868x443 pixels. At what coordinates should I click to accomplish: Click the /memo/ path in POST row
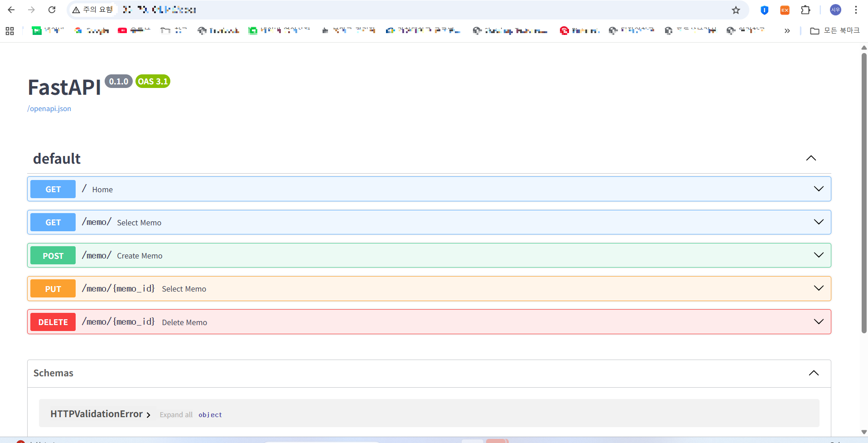click(96, 255)
